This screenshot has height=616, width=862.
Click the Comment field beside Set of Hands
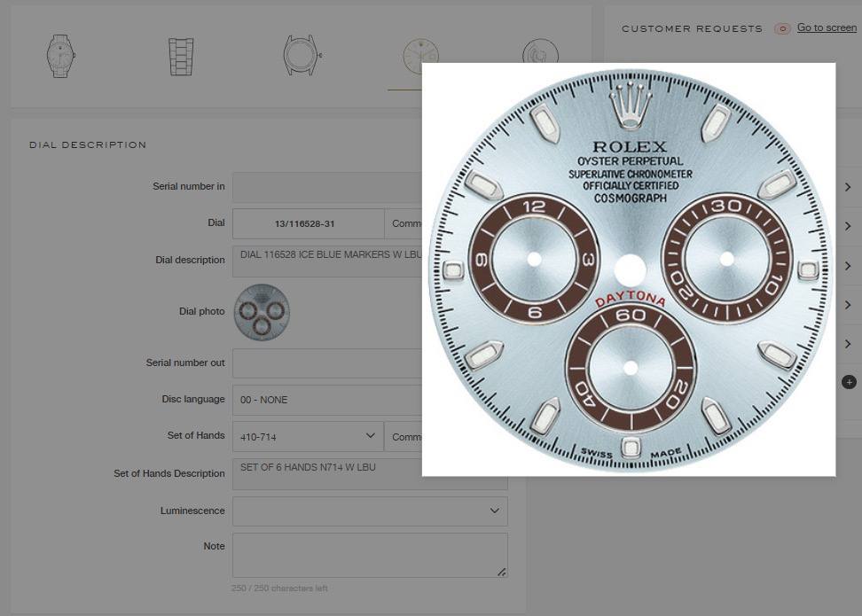coord(404,437)
